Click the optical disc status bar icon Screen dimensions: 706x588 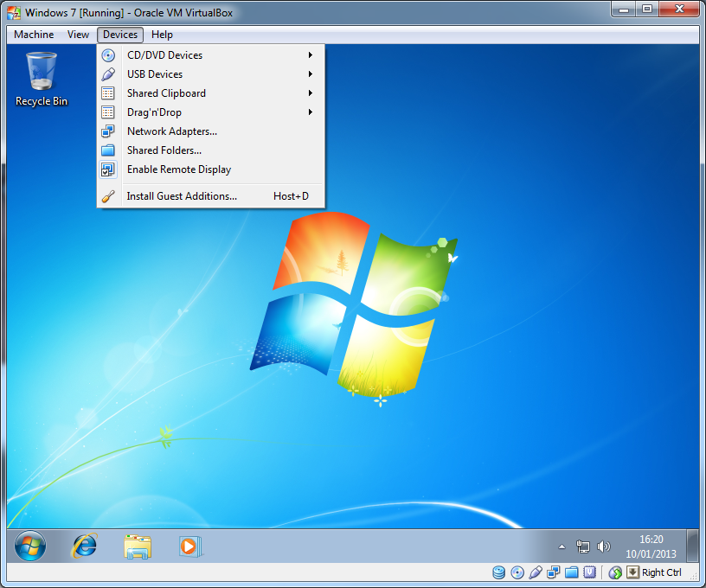coord(517,572)
